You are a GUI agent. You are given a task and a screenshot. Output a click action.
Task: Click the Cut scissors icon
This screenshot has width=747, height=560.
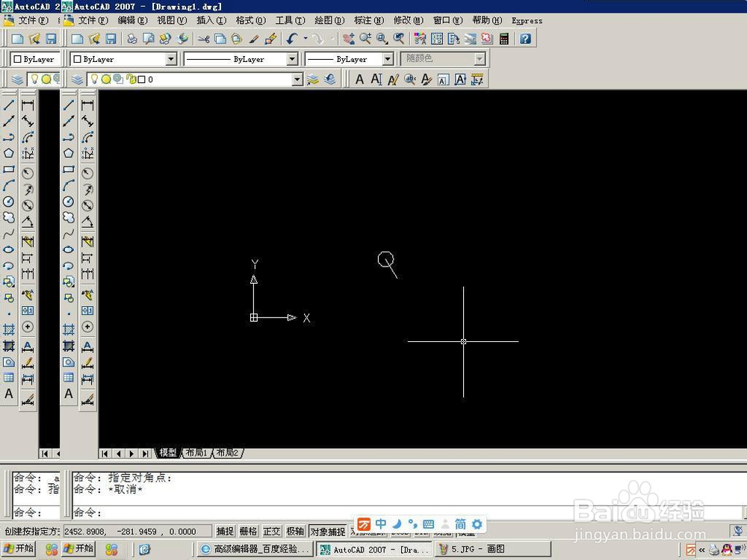(203, 39)
